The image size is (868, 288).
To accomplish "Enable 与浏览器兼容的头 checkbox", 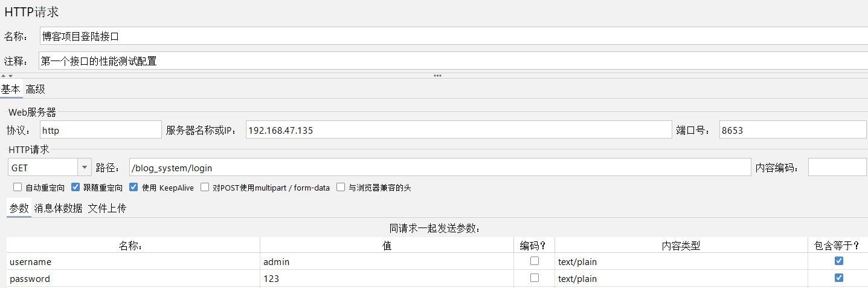I will (x=341, y=187).
